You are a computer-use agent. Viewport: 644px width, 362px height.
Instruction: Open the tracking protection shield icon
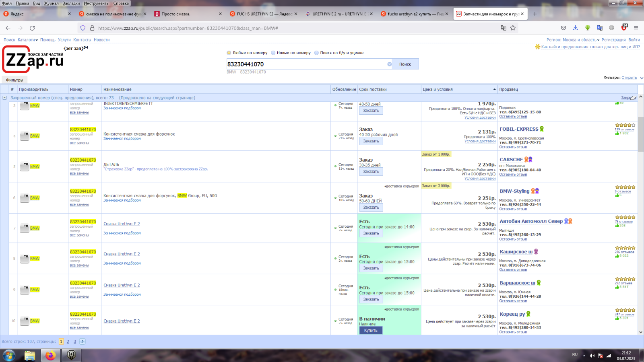point(83,28)
